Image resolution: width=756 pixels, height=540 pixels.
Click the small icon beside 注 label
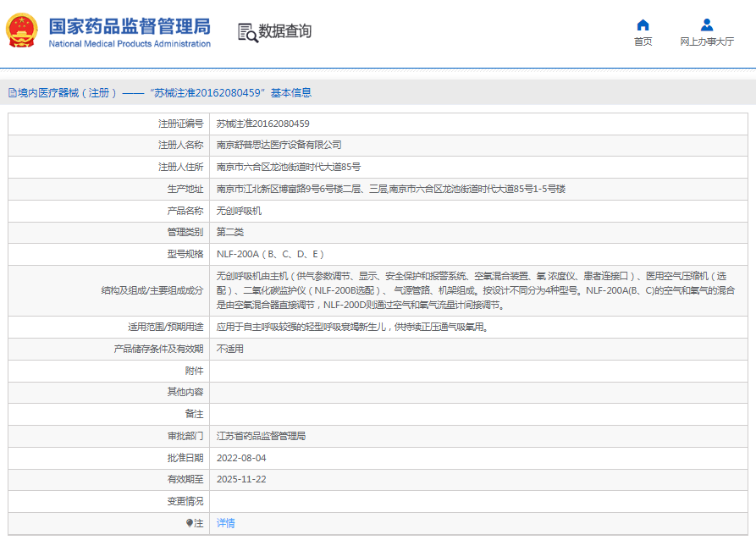pyautogui.click(x=190, y=523)
